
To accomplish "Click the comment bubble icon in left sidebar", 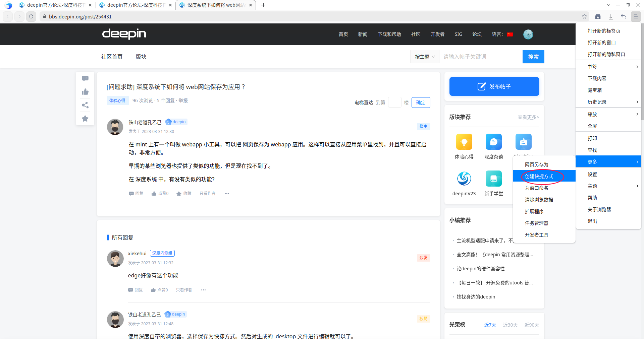I will [x=85, y=78].
